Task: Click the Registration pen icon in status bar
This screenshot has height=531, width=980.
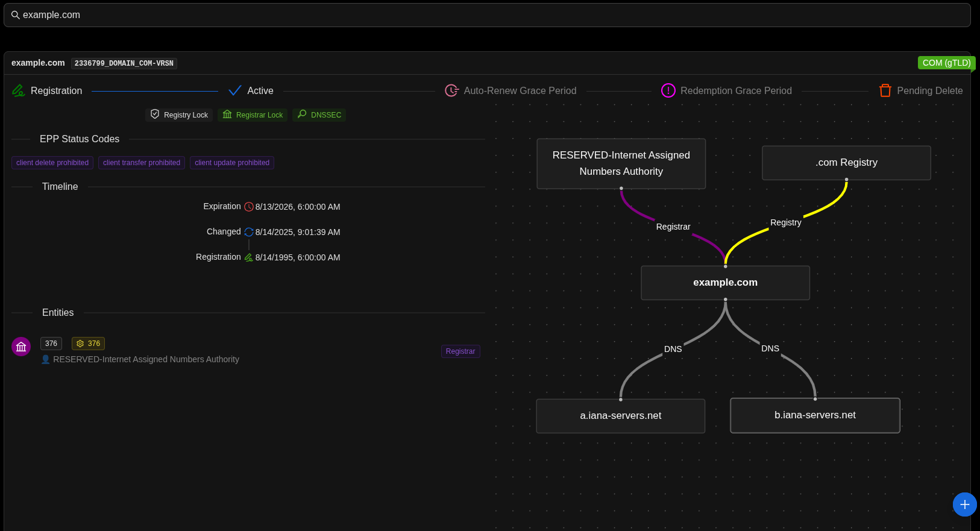Action: click(19, 91)
